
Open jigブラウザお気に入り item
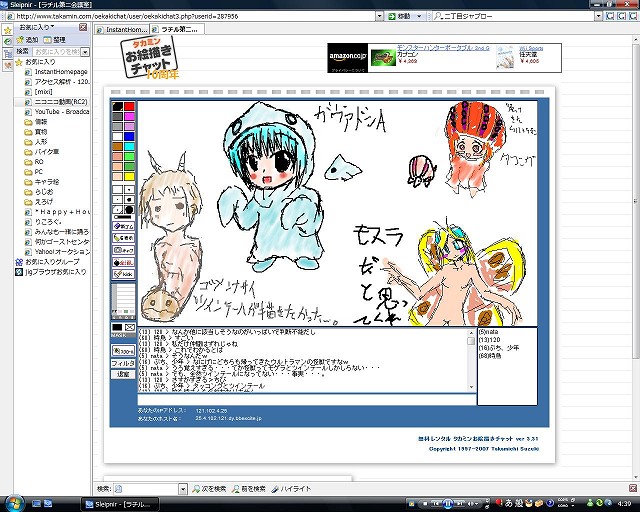coord(51,272)
